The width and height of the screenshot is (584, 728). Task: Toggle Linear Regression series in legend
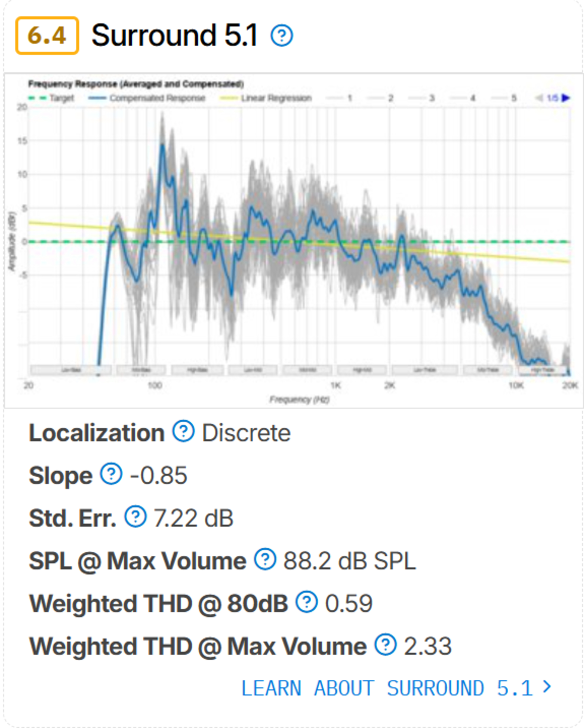click(266, 98)
